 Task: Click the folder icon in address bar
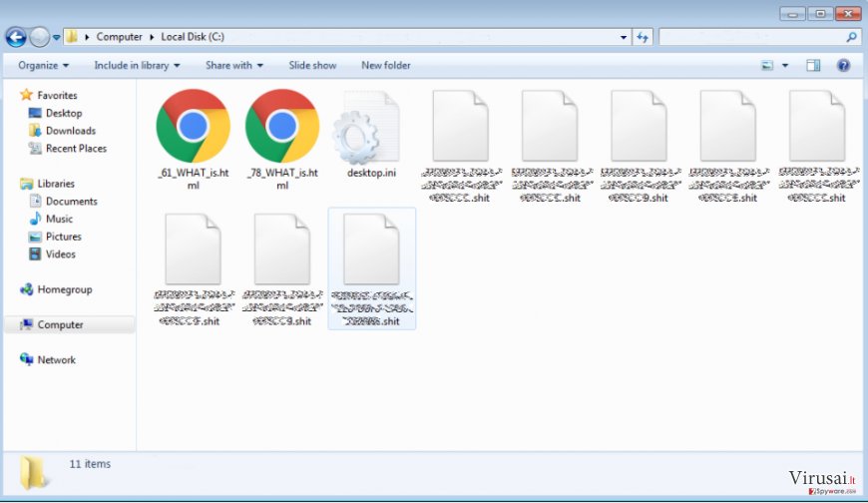coord(72,37)
